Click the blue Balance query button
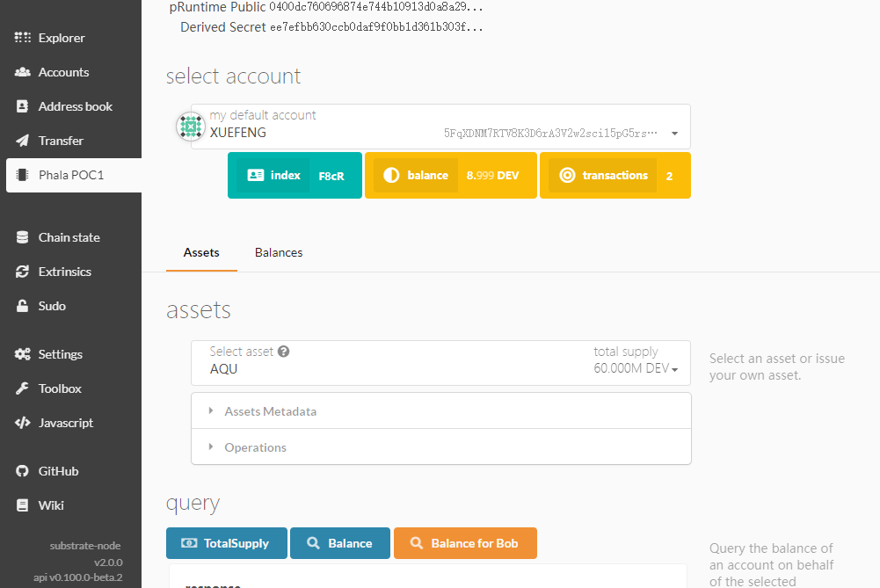The image size is (880, 588). (340, 543)
